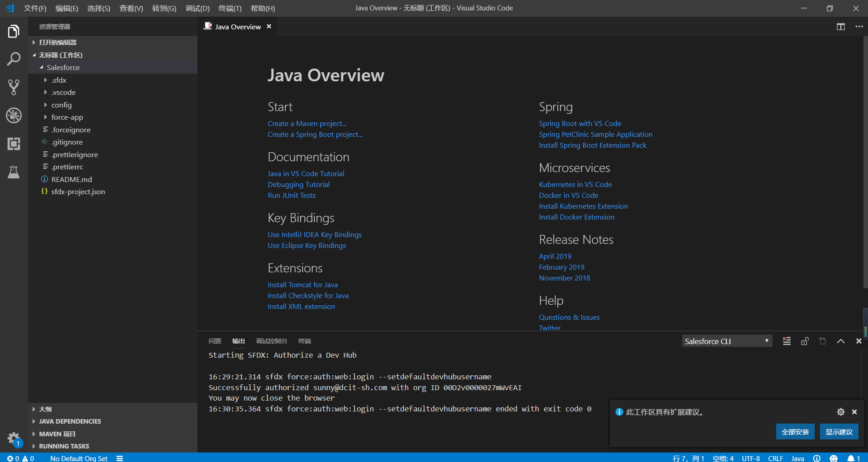Open the Explorer view in activity bar

[x=14, y=31]
